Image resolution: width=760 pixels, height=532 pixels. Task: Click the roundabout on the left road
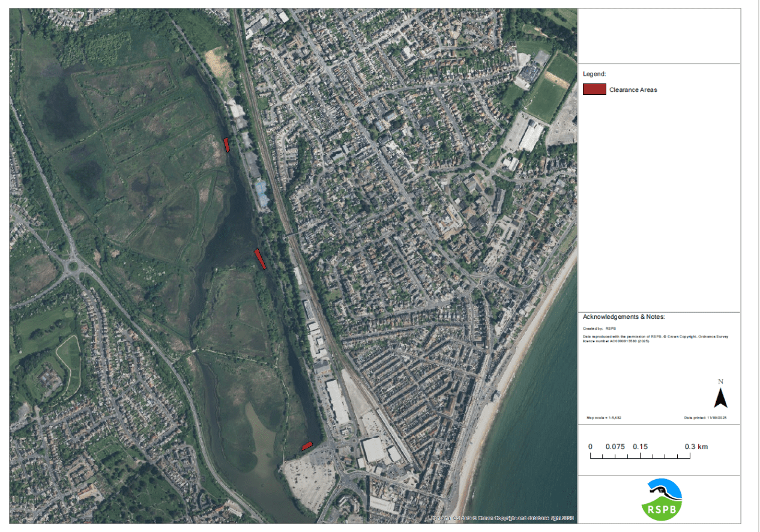(x=74, y=265)
